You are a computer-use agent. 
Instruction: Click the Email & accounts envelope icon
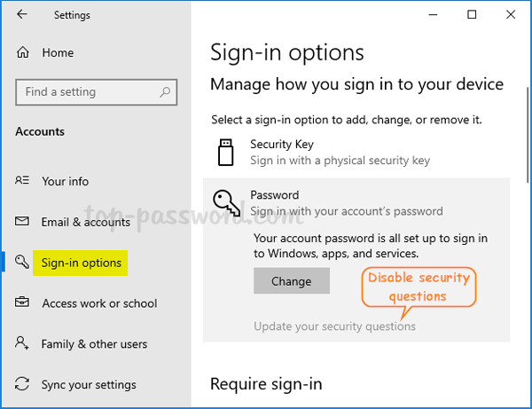23,222
